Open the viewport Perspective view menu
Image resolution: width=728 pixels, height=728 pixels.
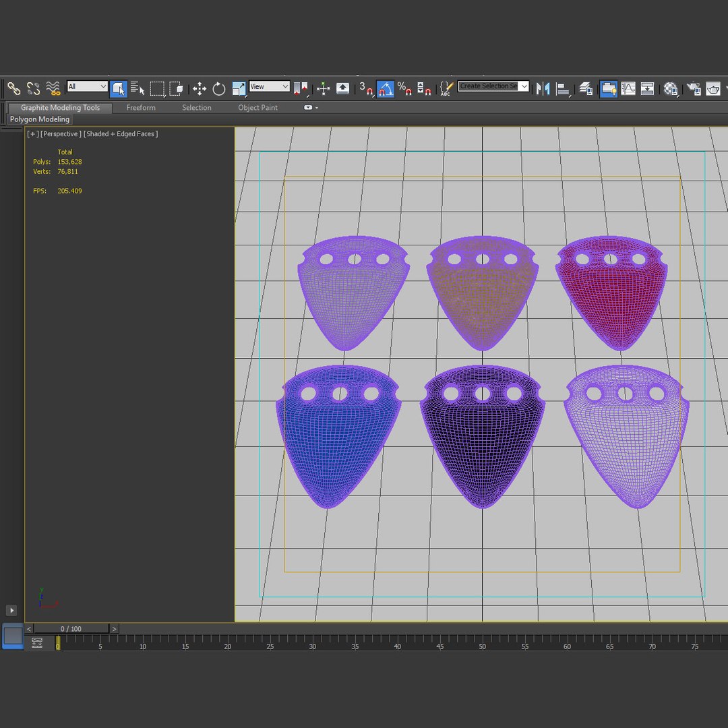coord(61,133)
